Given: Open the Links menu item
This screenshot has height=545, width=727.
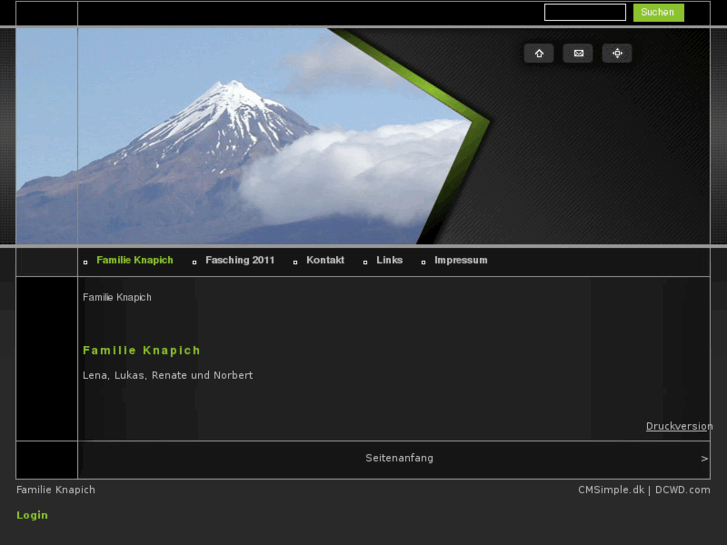Looking at the screenshot, I should click(x=389, y=260).
